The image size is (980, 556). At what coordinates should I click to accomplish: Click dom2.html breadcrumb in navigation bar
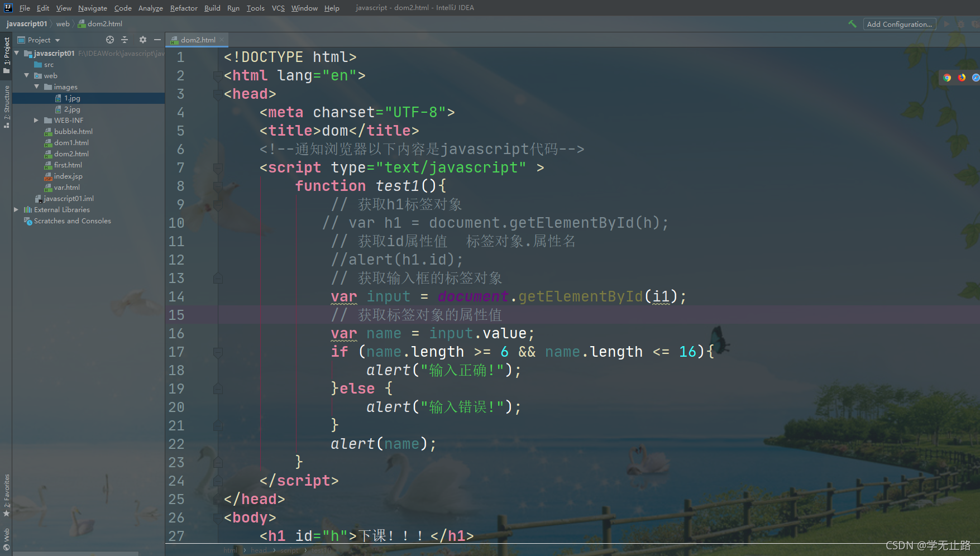[100, 23]
